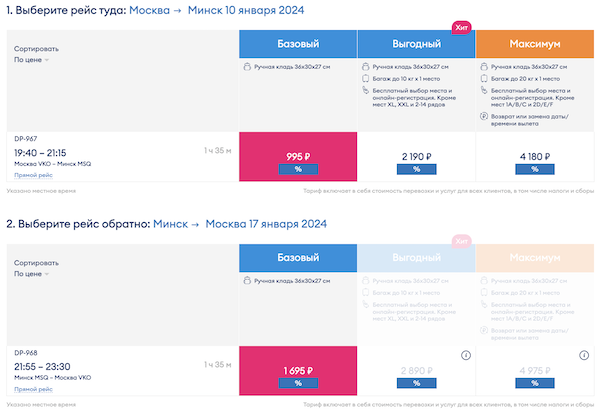Choose the 1 695 ₽ return fare
The image size is (600, 411).
point(298,370)
